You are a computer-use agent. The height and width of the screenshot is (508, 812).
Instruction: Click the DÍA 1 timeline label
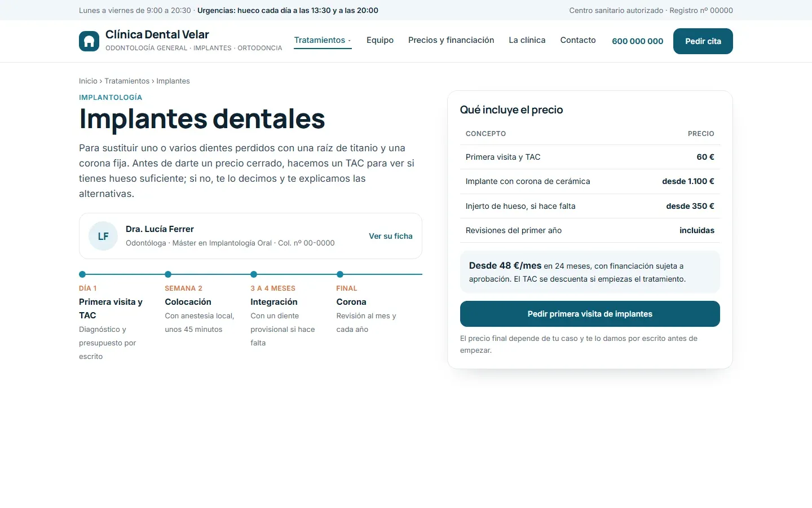[87, 288]
